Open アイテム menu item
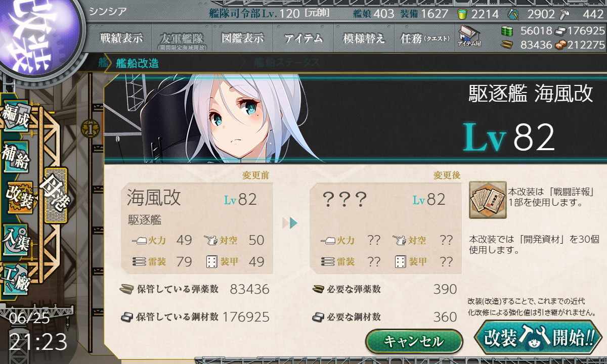This screenshot has width=607, height=364. pyautogui.click(x=303, y=38)
